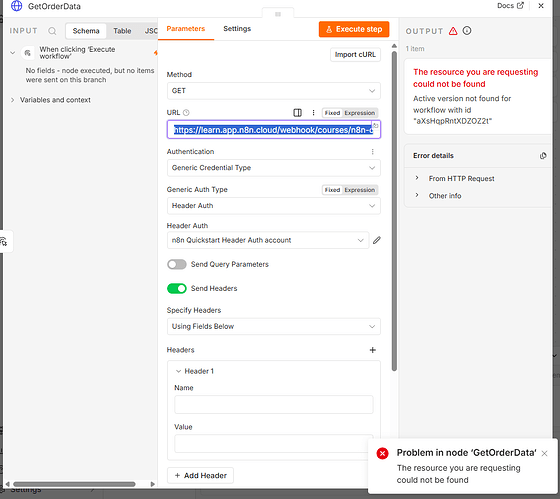Screen dimensions: 560x499
Task: Click the Import cURL button
Action: (x=355, y=55)
